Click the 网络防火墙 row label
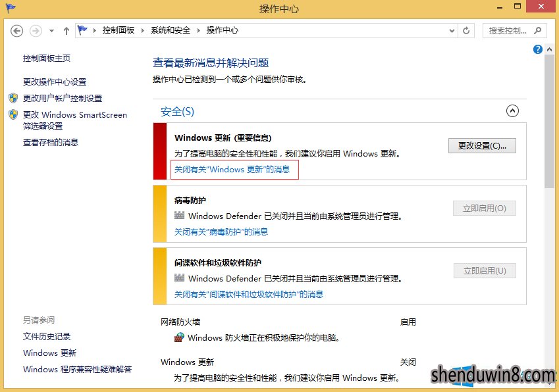Viewport: 559px width, 392px height. coord(180,322)
